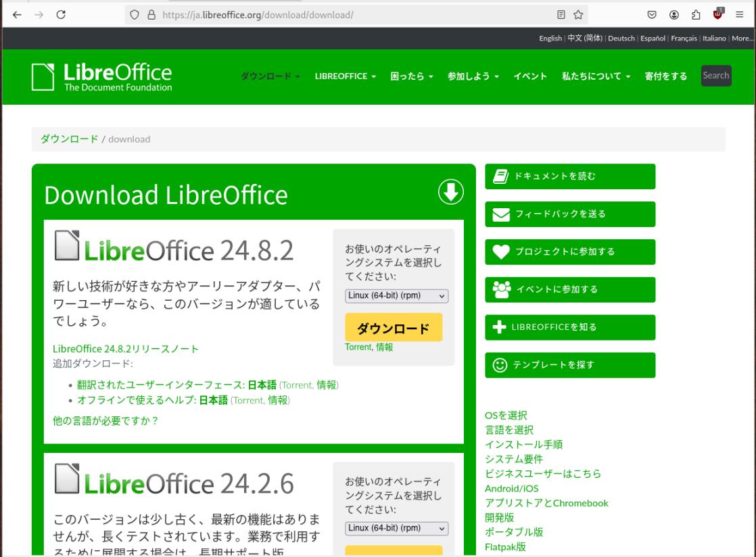Click the padlock site security icon

(x=151, y=15)
